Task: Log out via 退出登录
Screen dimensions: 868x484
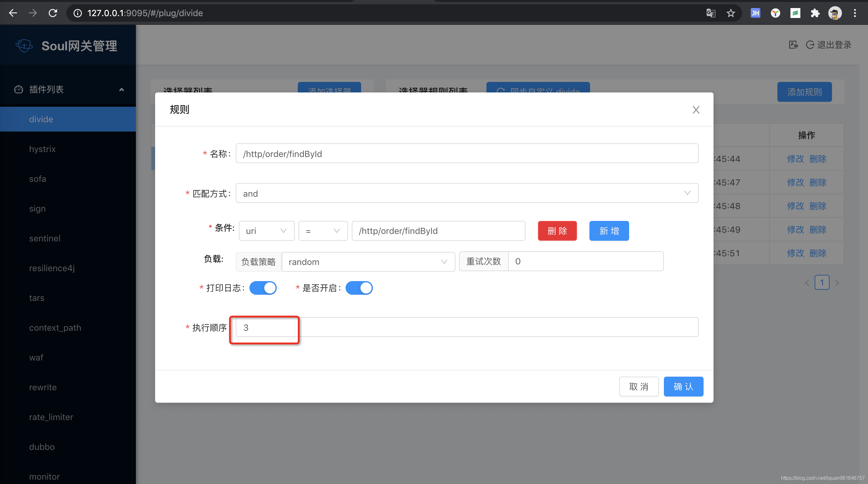Action: pos(829,44)
